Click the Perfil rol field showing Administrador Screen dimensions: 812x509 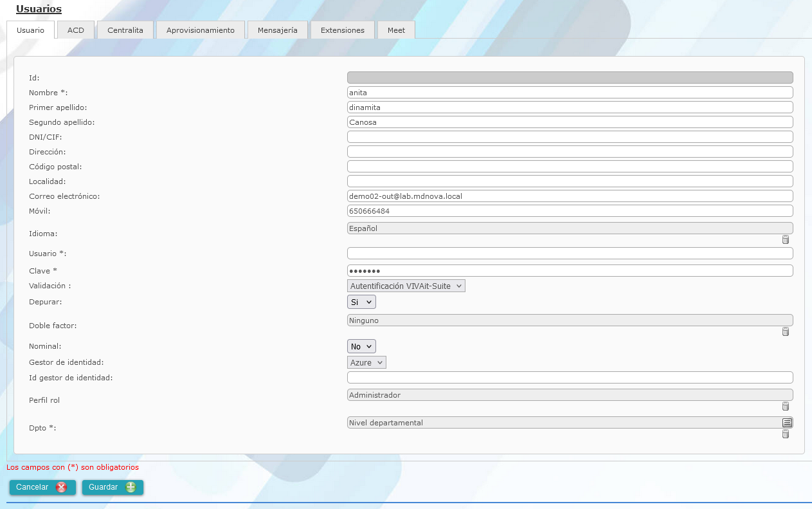click(570, 395)
